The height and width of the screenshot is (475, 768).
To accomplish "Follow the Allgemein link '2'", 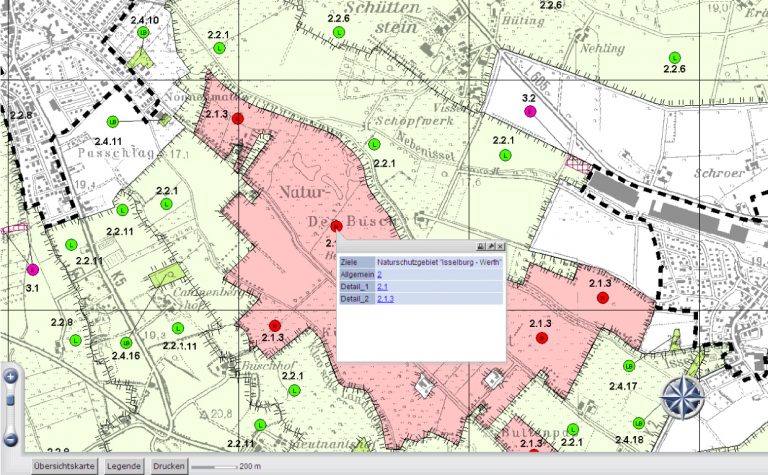I will click(380, 275).
